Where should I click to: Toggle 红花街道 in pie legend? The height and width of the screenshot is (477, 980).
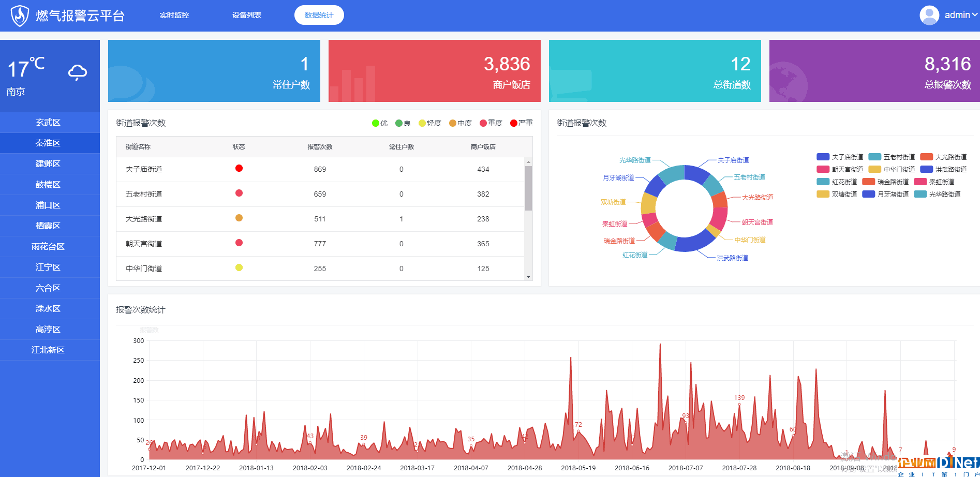tap(837, 182)
